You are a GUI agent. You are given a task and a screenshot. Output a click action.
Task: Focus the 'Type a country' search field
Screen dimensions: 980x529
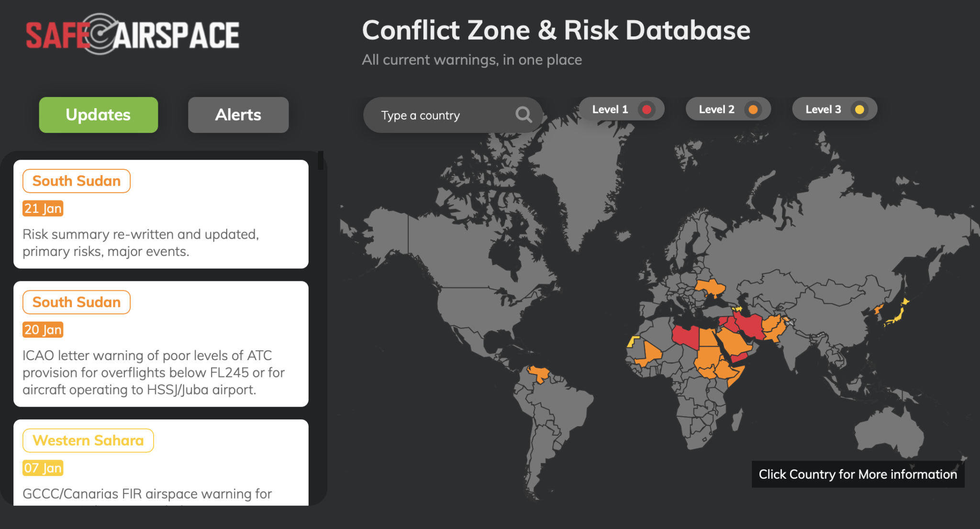(440, 115)
